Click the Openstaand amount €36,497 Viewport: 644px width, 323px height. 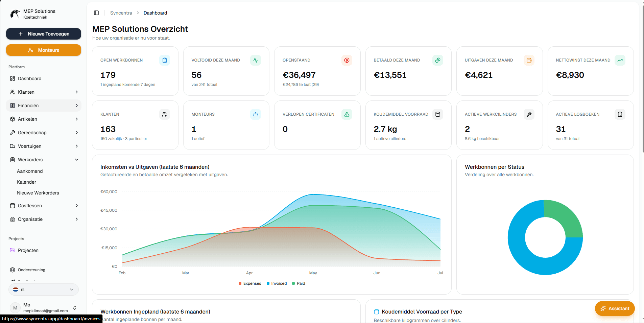[x=299, y=75]
